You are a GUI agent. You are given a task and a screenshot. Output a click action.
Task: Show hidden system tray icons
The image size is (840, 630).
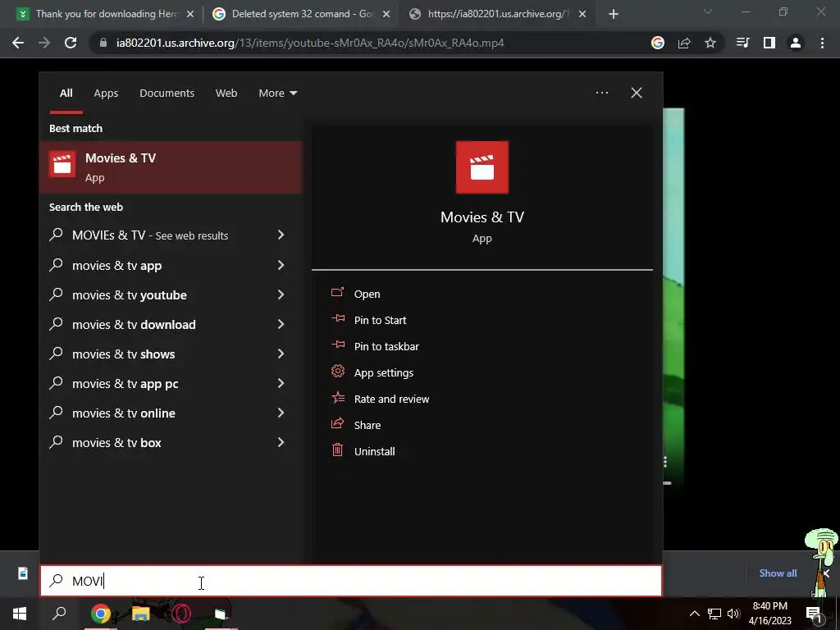pyautogui.click(x=694, y=614)
